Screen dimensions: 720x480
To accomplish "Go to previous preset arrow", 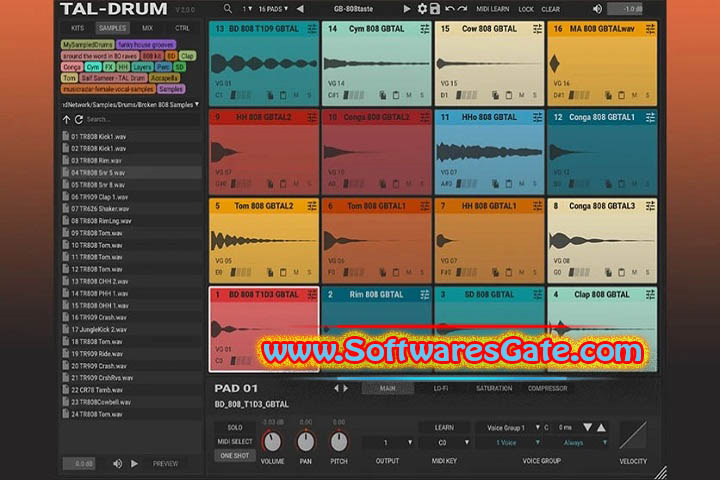I will (x=300, y=9).
